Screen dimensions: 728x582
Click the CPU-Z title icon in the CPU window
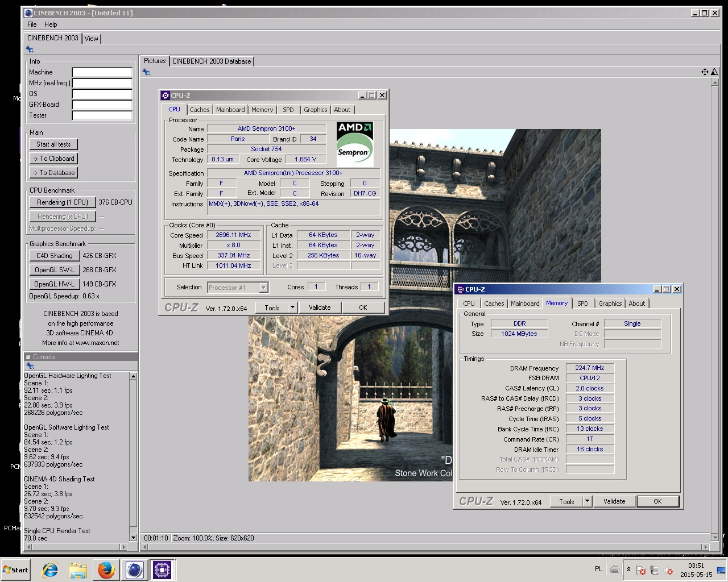point(166,95)
